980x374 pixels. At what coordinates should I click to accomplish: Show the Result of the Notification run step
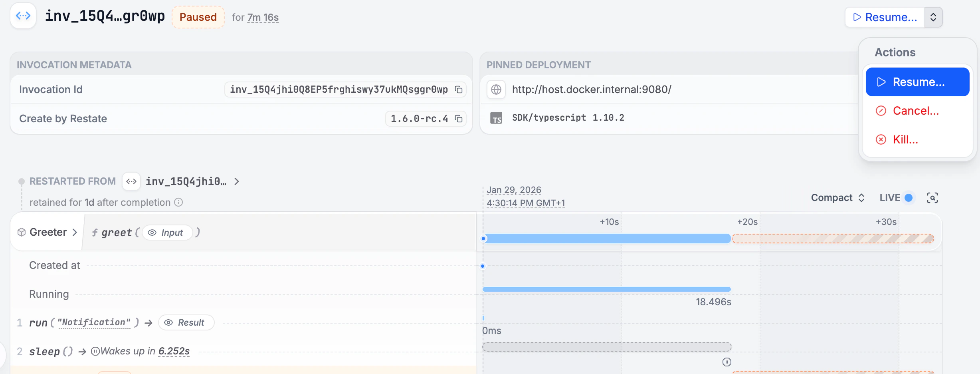pyautogui.click(x=186, y=322)
